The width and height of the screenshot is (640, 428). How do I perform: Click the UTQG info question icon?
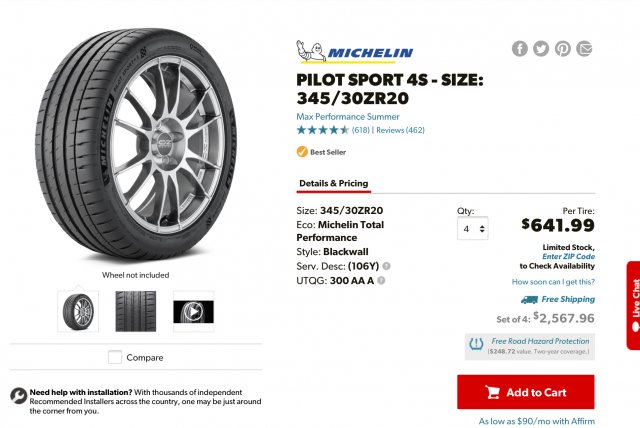tap(381, 281)
